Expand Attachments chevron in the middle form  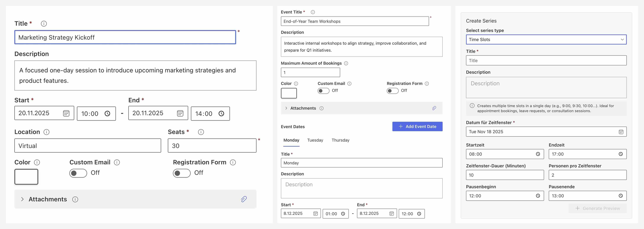pos(286,108)
